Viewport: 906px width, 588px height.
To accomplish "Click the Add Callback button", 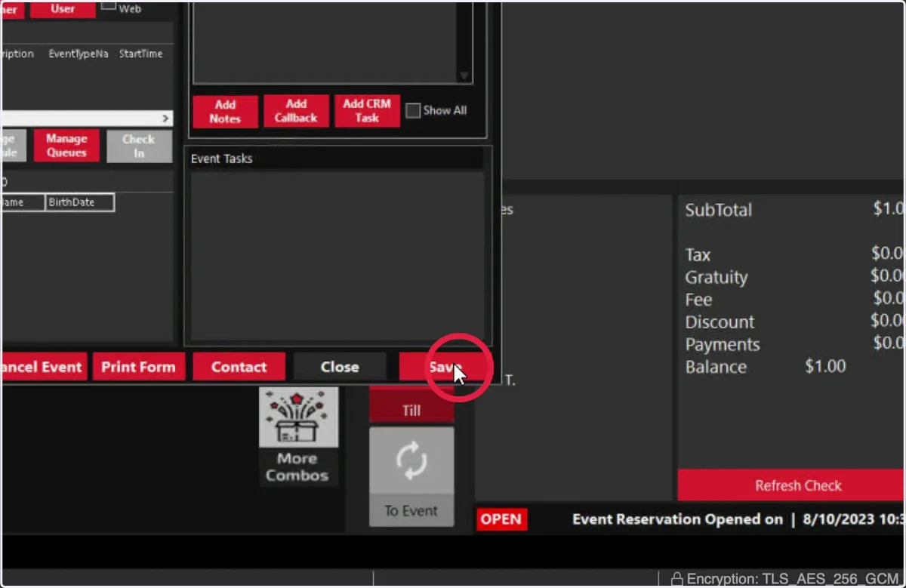I will tap(296, 111).
